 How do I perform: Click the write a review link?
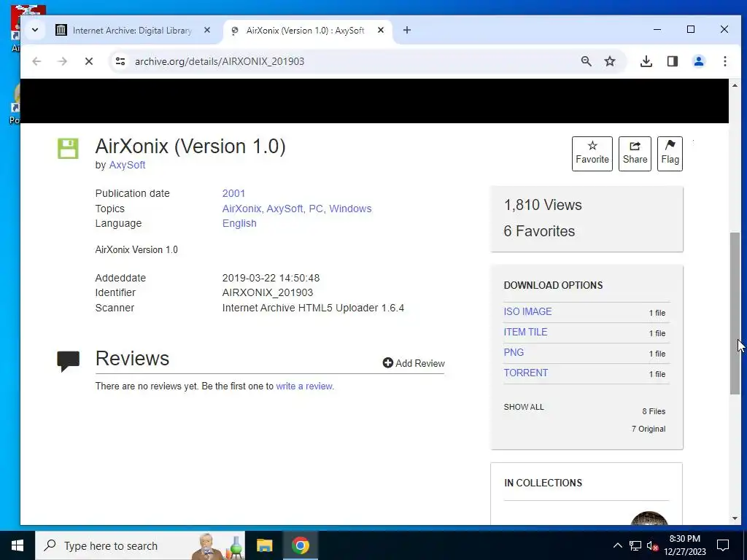(x=304, y=386)
